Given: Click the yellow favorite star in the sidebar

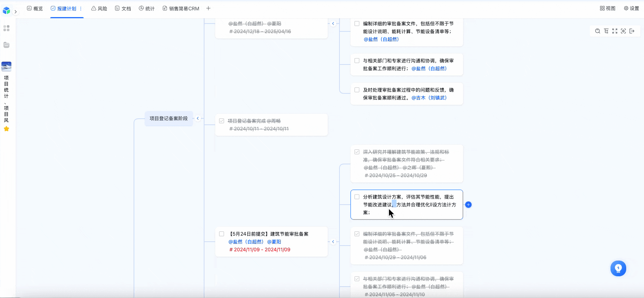Looking at the screenshot, I should [6, 129].
